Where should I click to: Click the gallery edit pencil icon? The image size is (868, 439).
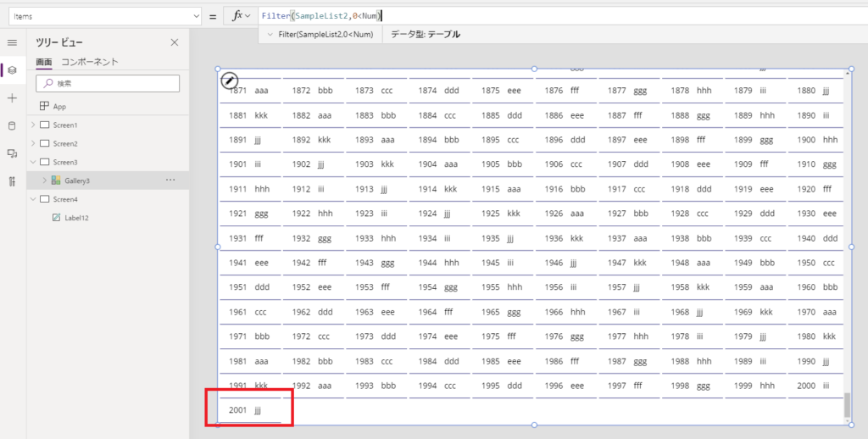coord(229,81)
